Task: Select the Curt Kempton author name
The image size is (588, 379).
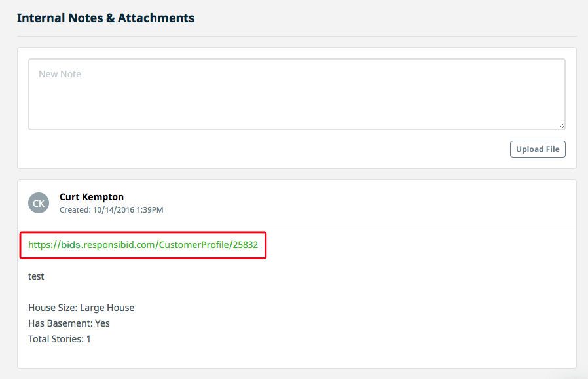Action: 92,197
